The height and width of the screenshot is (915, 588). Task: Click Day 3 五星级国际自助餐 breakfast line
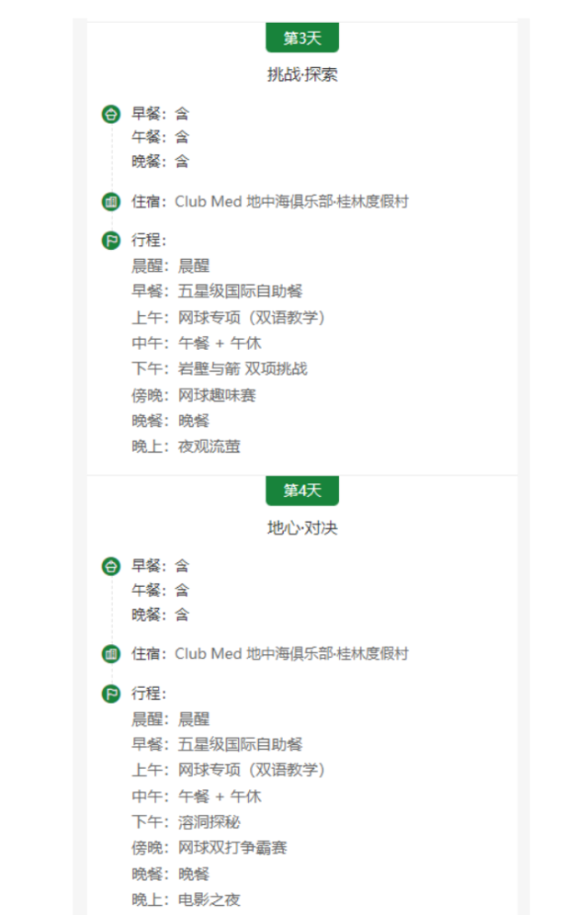[240, 292]
